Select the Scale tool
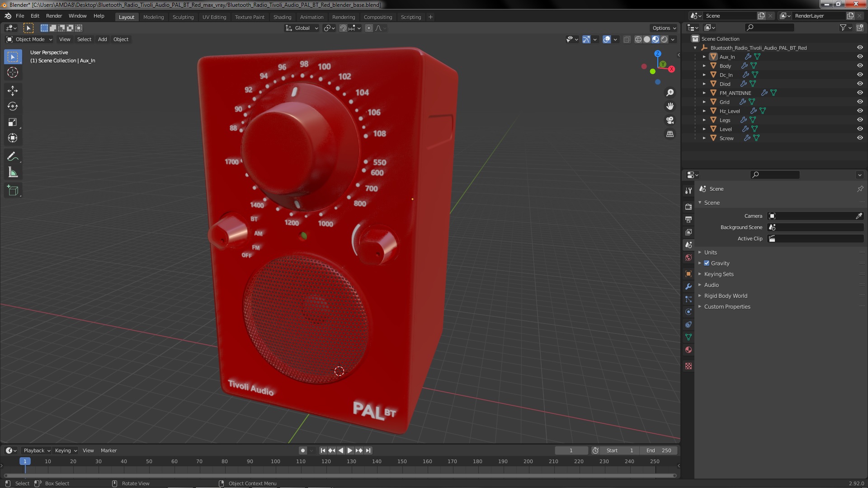The height and width of the screenshot is (488, 868). [13, 122]
